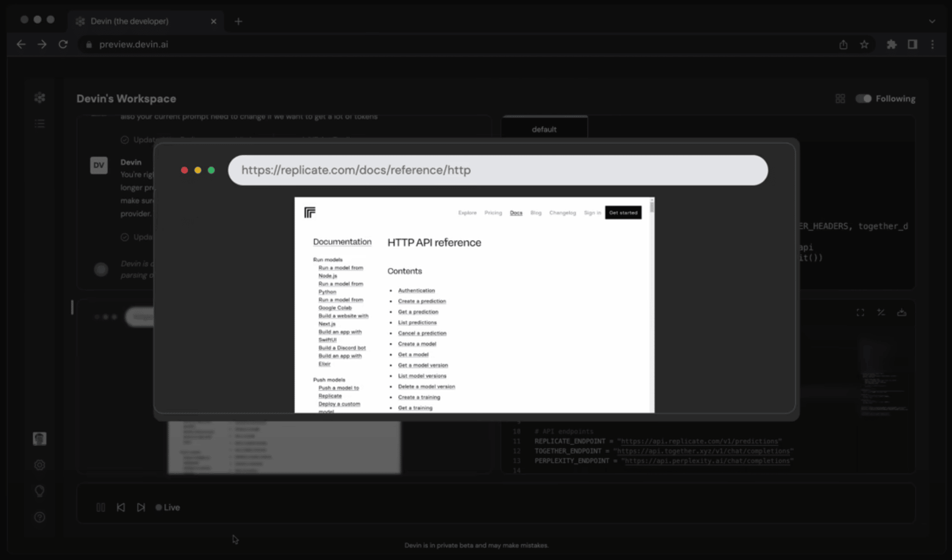Image resolution: width=952 pixels, height=560 pixels.
Task: Click the Get started button
Action: click(x=623, y=213)
